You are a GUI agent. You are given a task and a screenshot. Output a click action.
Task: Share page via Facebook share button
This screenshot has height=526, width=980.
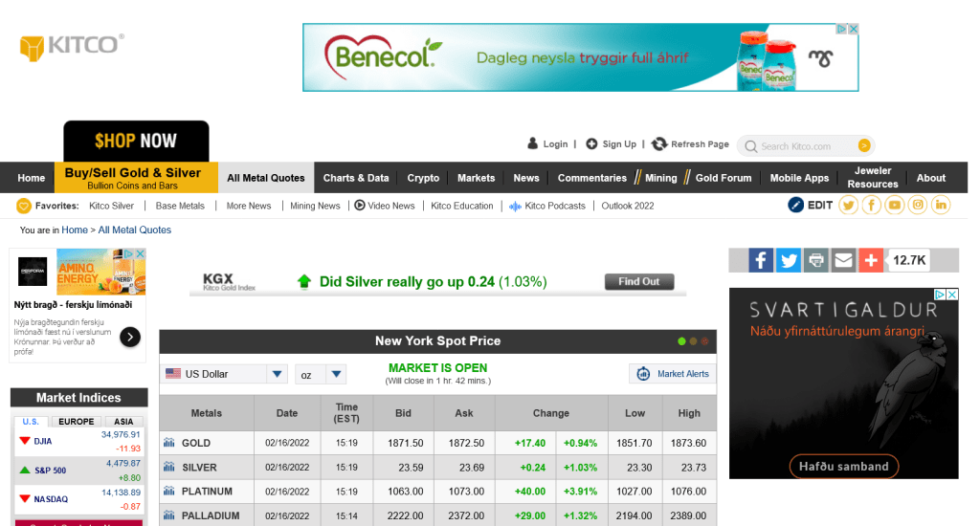click(761, 260)
